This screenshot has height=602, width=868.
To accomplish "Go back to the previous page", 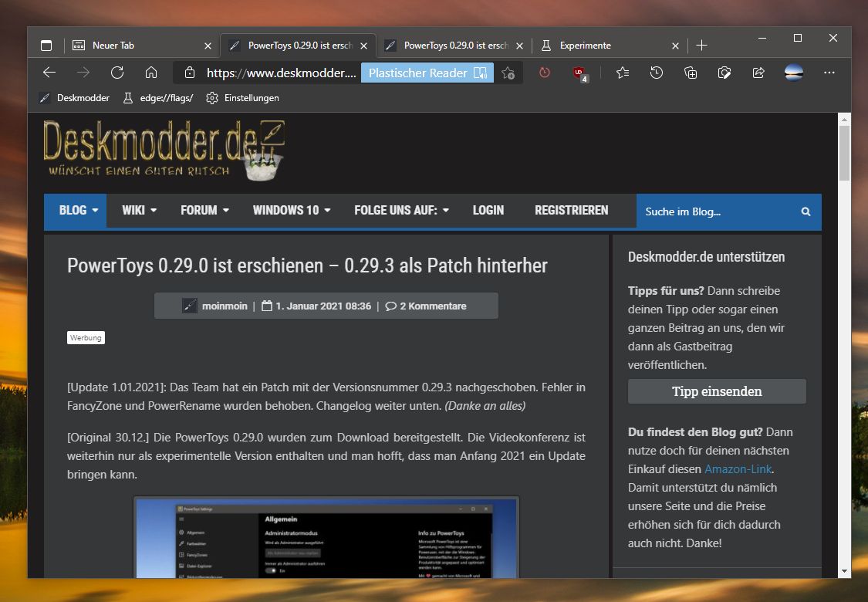I will pyautogui.click(x=49, y=73).
